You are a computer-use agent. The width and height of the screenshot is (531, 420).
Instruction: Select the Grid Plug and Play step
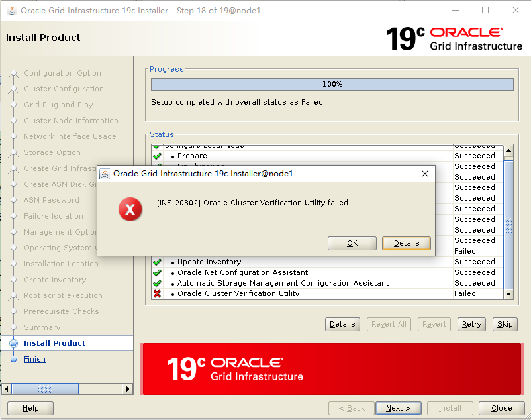click(58, 105)
